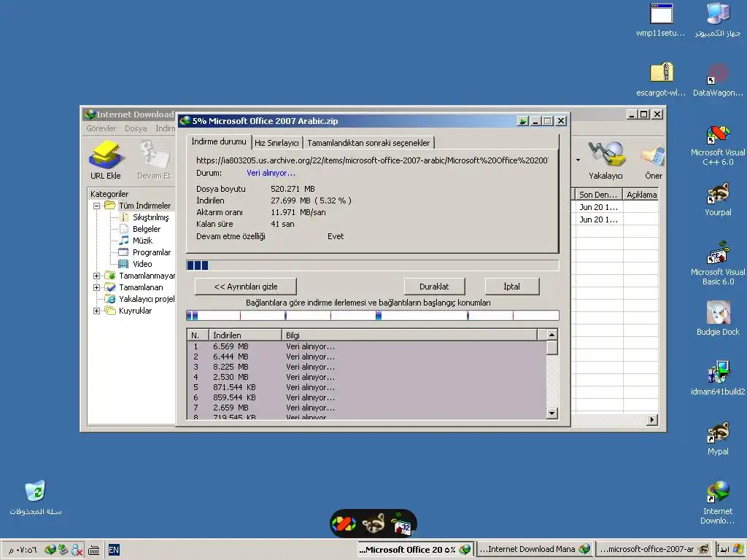The image size is (747, 560).
Task: Select Belgeler category
Action: [146, 229]
